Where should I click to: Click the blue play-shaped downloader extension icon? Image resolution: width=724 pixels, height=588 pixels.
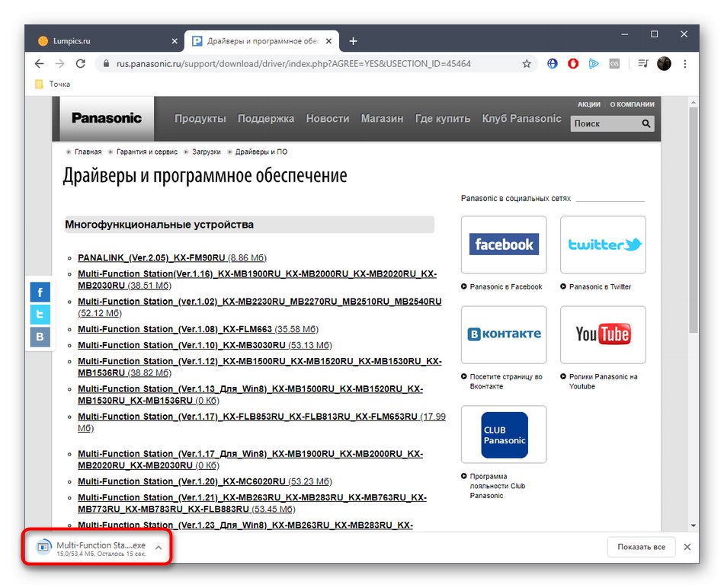pos(594,64)
